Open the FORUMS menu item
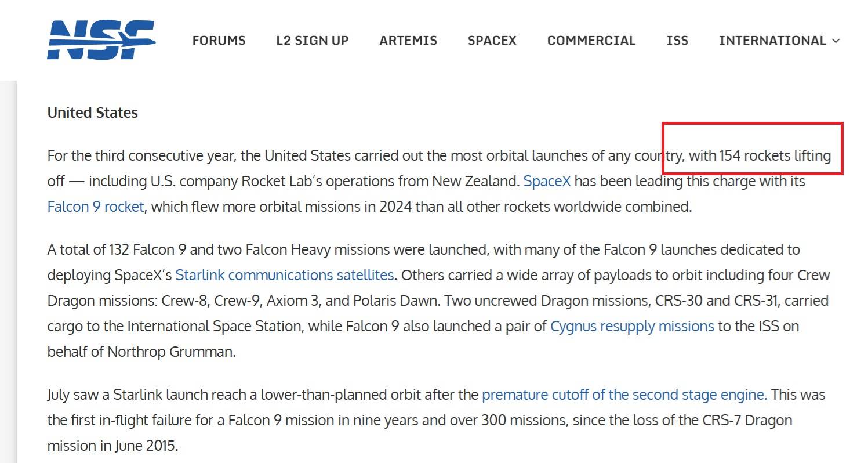Image resolution: width=868 pixels, height=463 pixels. click(219, 41)
